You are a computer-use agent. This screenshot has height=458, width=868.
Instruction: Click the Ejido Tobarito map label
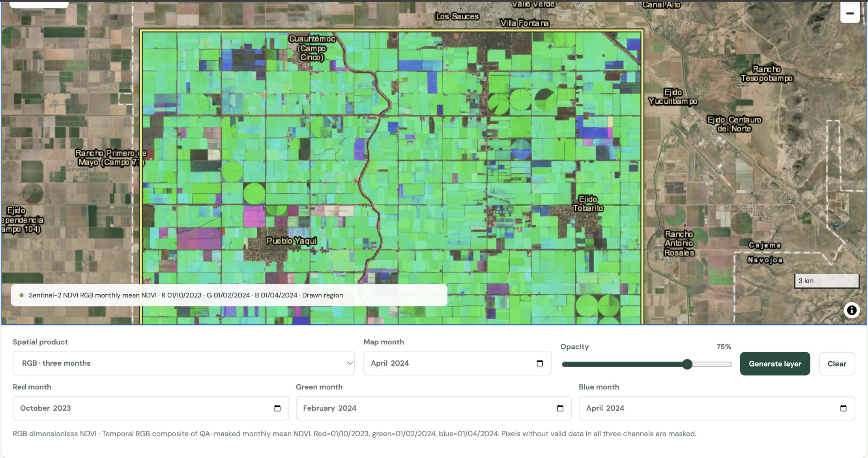tap(588, 204)
